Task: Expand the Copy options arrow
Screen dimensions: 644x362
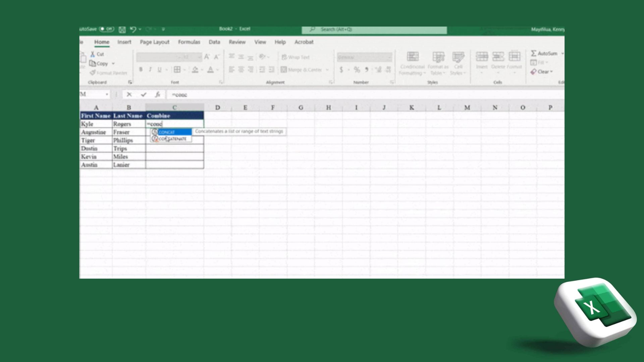Action: tap(113, 63)
